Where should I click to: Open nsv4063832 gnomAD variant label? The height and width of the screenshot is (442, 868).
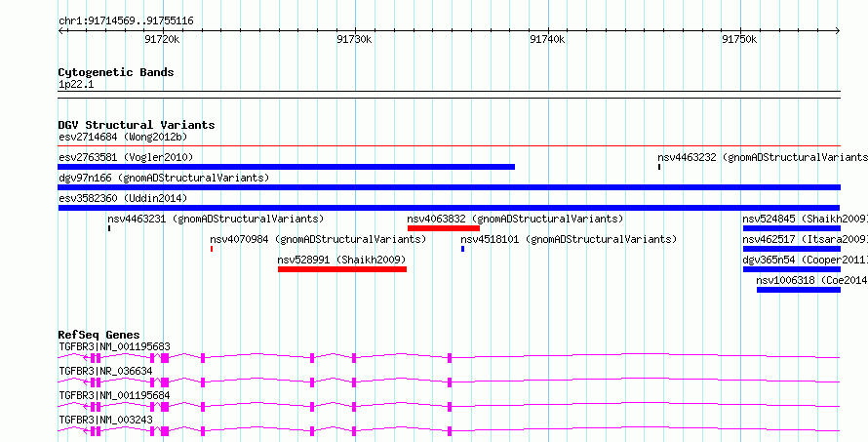[x=515, y=219]
